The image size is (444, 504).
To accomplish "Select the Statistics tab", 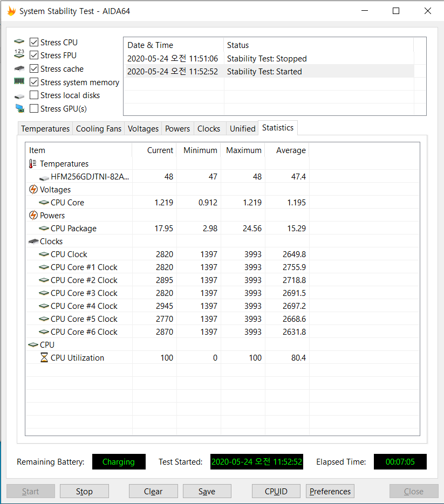I will click(x=278, y=128).
